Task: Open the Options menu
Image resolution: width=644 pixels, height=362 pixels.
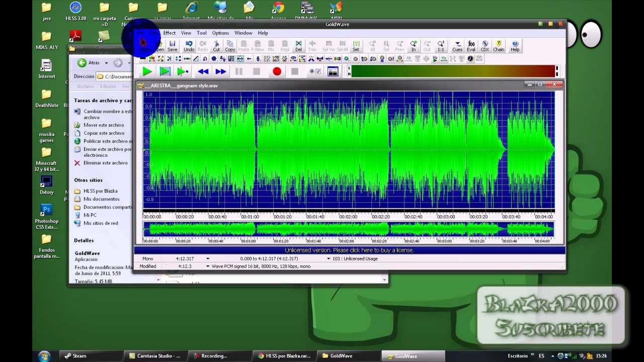Action: point(220,33)
